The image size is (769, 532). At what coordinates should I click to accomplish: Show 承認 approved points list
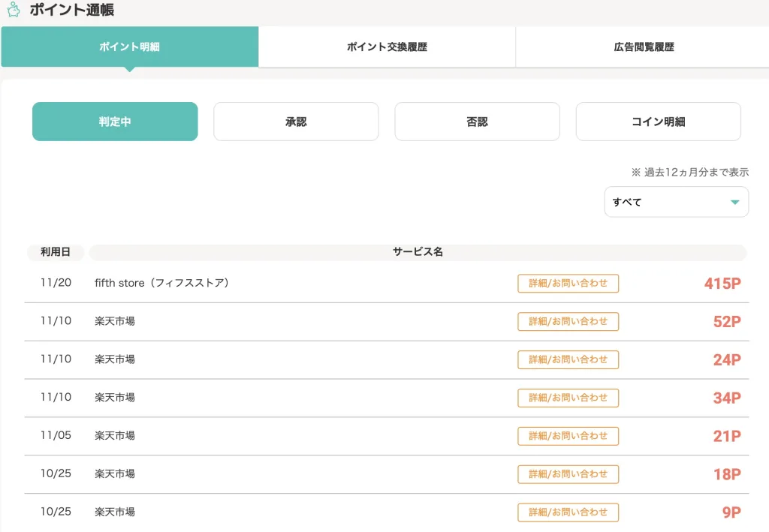[x=296, y=122]
